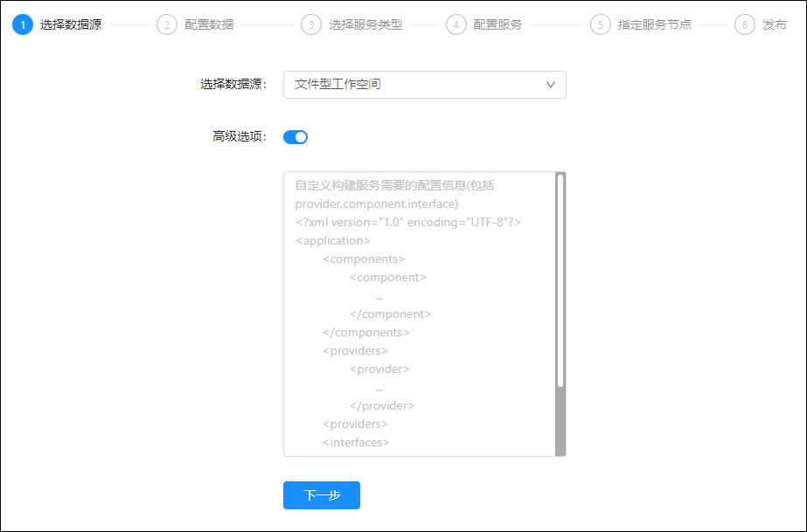The image size is (807, 532).
Task: Click the step 5 circle for 指定服务节点
Action: tap(600, 24)
